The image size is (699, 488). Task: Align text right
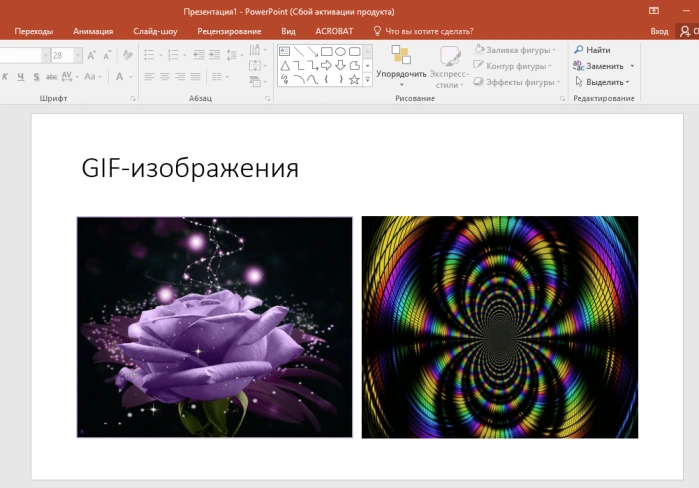tap(180, 77)
